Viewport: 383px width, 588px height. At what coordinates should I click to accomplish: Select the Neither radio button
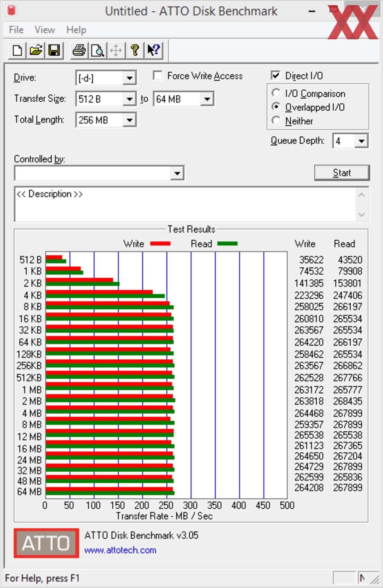tap(276, 121)
